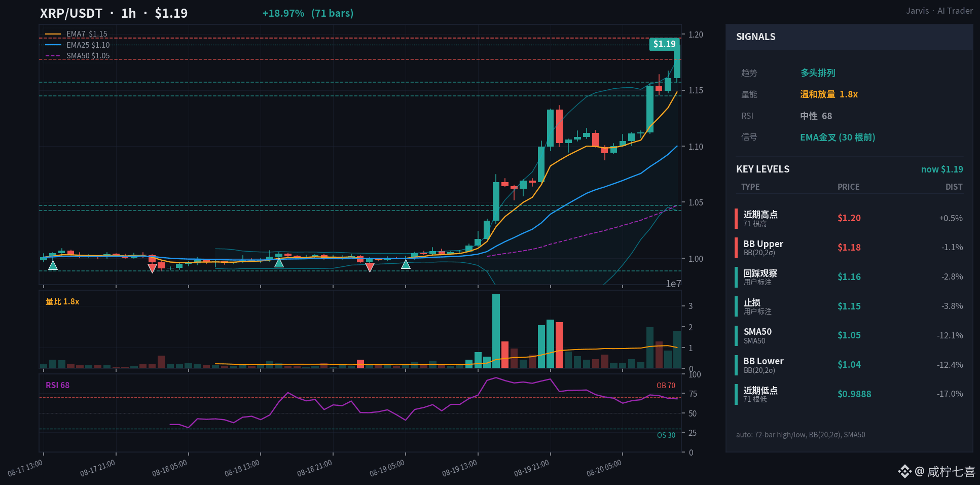Viewport: 980px width, 485px height.
Task: Select the BB Upper key level row
Action: (849, 248)
